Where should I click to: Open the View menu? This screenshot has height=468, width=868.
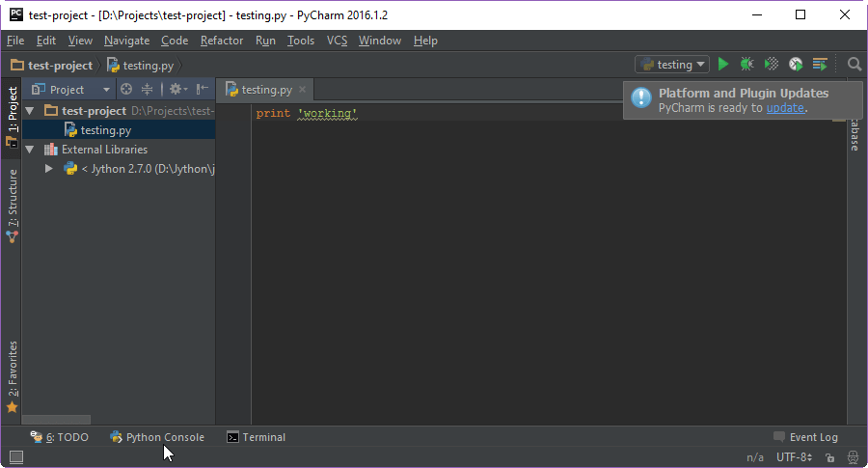(80, 41)
